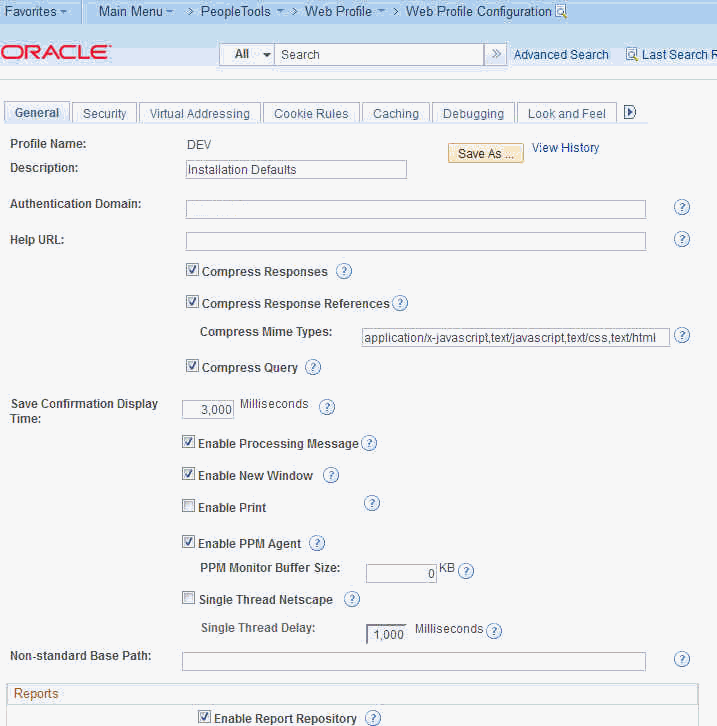Open help for Compress Mime Types
The image size is (717, 726).
pyautogui.click(x=682, y=335)
